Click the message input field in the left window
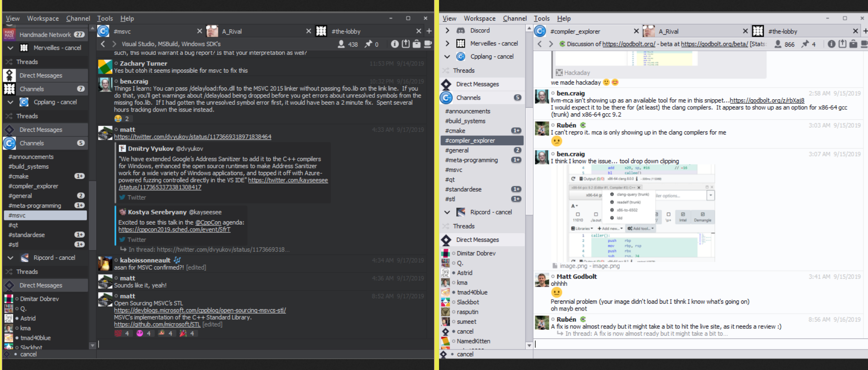868x370 pixels. pos(264,344)
